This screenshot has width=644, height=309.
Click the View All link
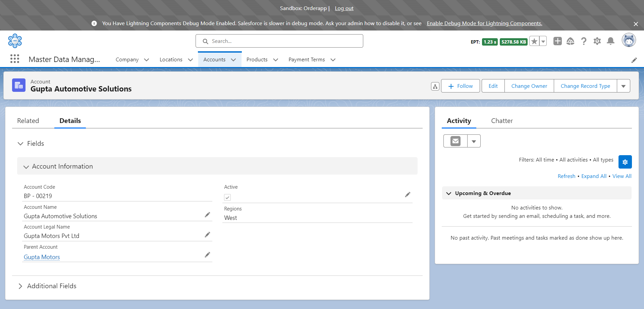(622, 176)
